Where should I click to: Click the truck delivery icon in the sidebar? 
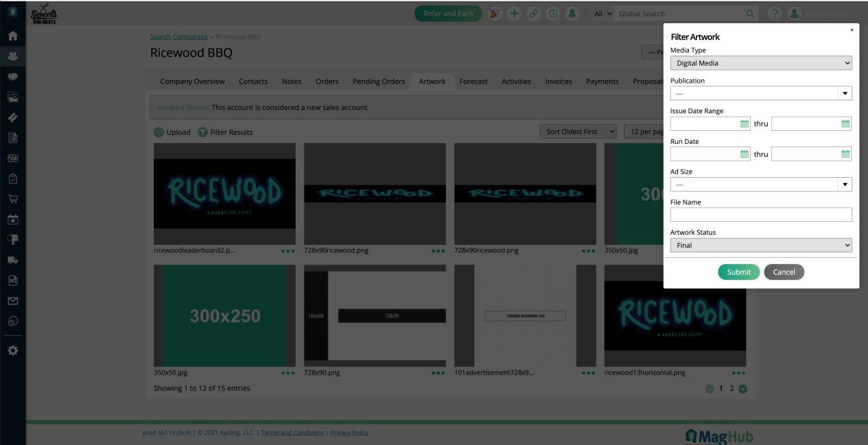pyautogui.click(x=12, y=260)
